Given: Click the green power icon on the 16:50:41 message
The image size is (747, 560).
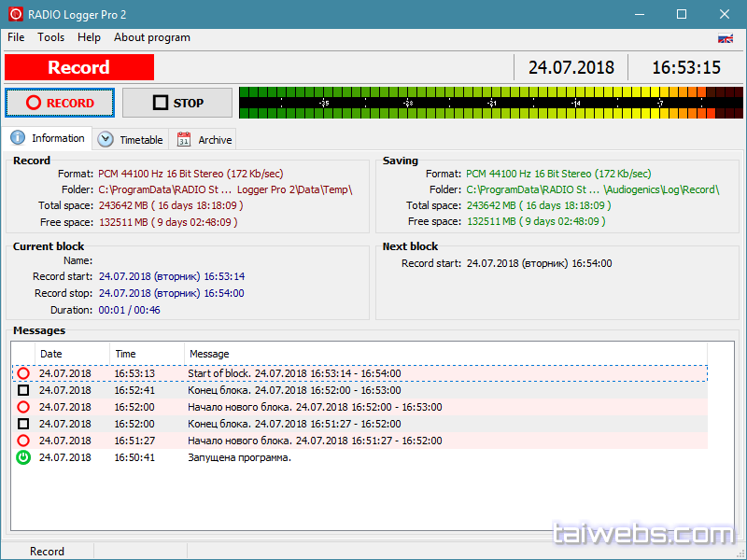Looking at the screenshot, I should click(x=23, y=457).
